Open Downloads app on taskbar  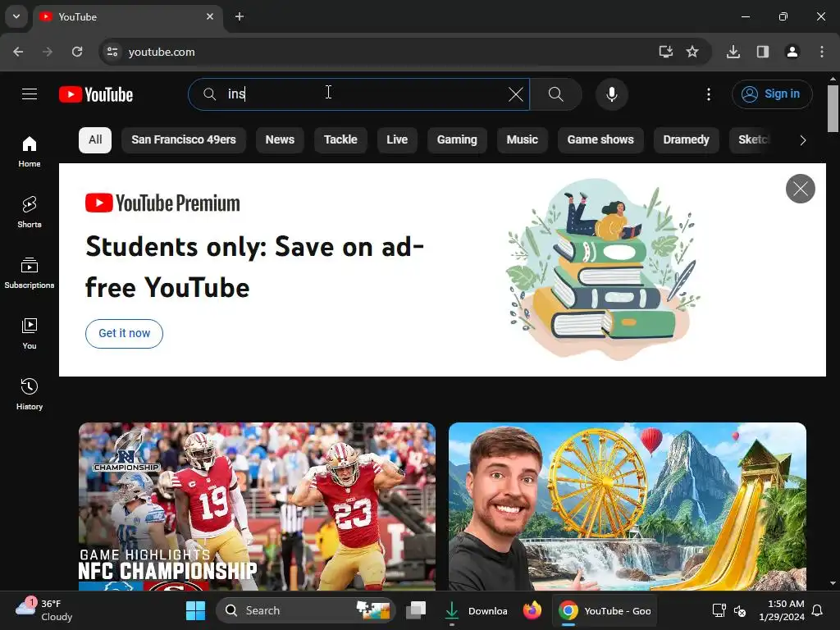[475, 610]
